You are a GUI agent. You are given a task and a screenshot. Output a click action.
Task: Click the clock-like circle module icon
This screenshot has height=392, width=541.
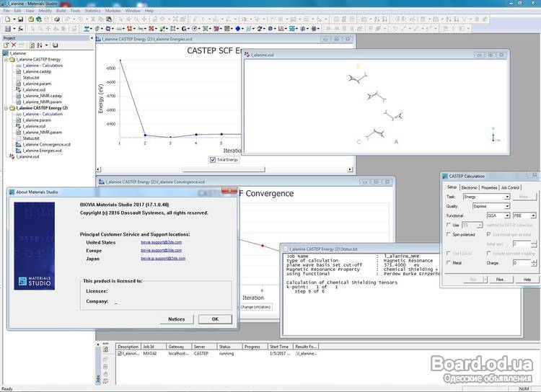[194, 29]
